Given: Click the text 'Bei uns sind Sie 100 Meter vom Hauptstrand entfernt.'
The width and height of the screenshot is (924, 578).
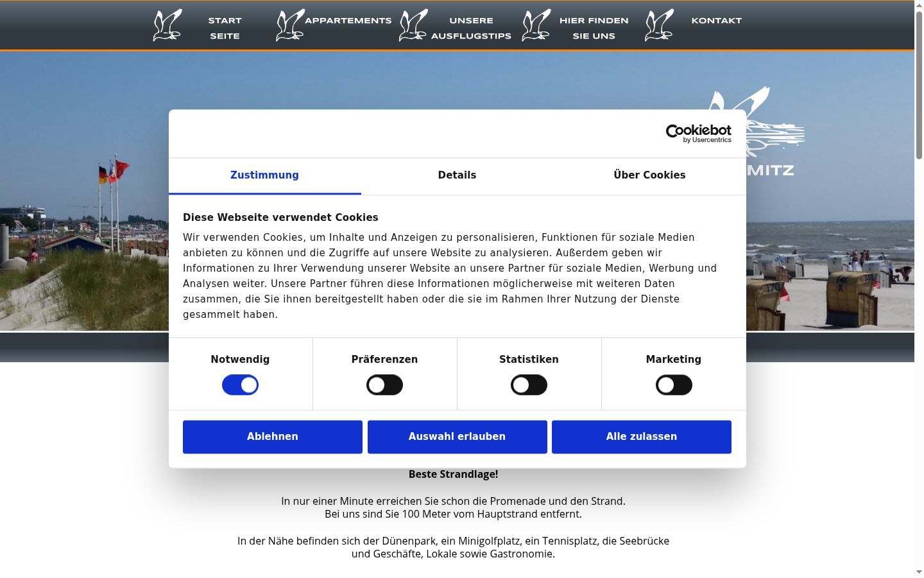Looking at the screenshot, I should (x=454, y=514).
